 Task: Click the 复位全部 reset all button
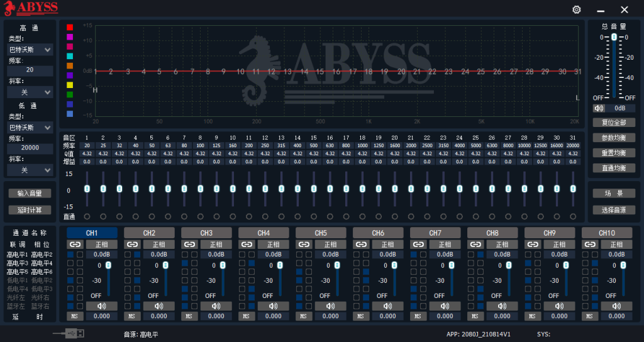pyautogui.click(x=614, y=123)
